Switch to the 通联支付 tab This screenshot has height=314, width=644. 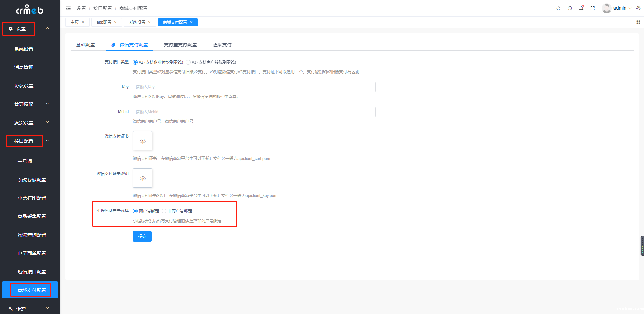tap(222, 45)
